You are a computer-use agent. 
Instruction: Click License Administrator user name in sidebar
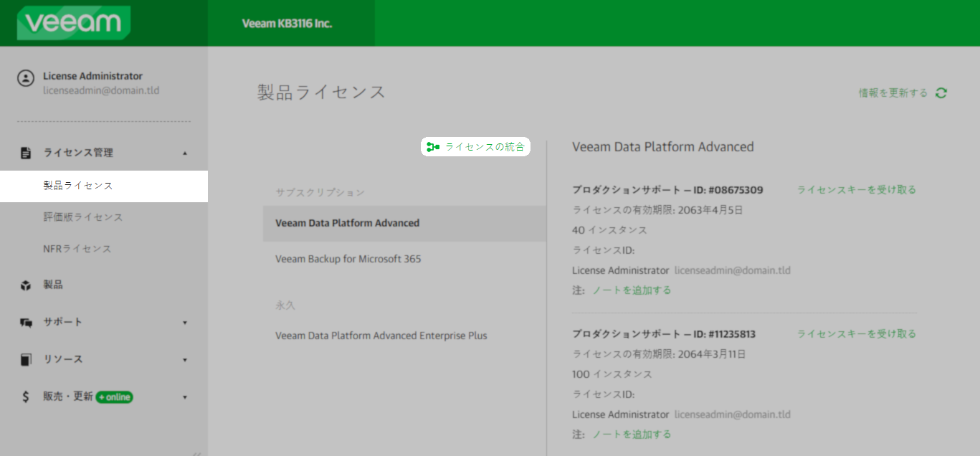tap(92, 76)
